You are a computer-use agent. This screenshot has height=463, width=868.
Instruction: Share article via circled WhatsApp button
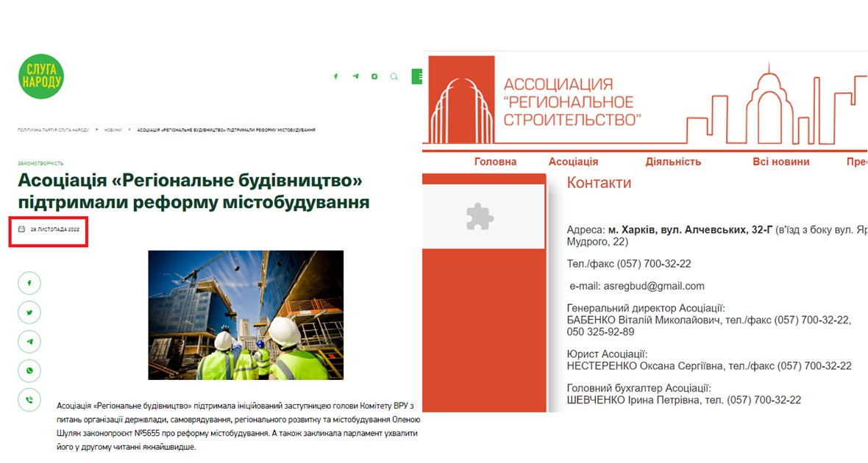pyautogui.click(x=29, y=371)
